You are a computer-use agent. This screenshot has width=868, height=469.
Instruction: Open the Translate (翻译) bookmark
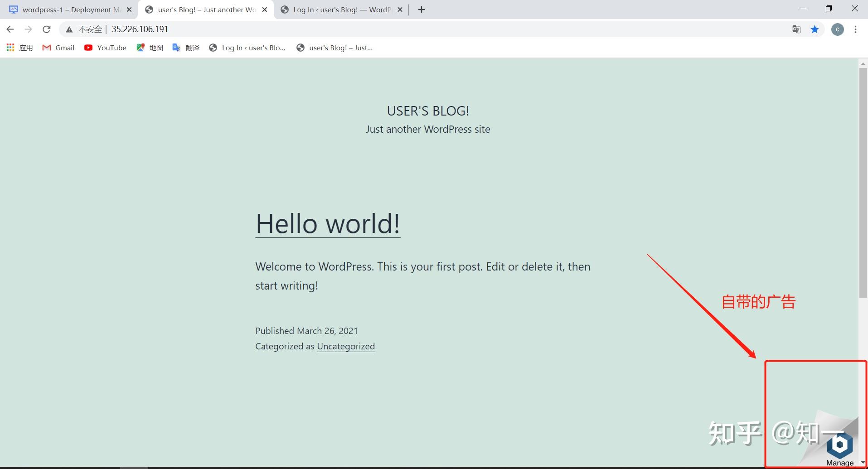(x=186, y=48)
